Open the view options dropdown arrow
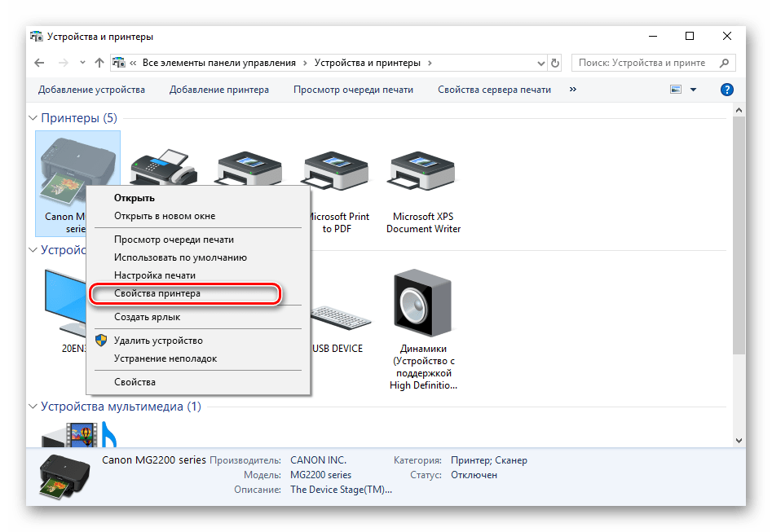The height and width of the screenshot is (532, 772). click(694, 90)
